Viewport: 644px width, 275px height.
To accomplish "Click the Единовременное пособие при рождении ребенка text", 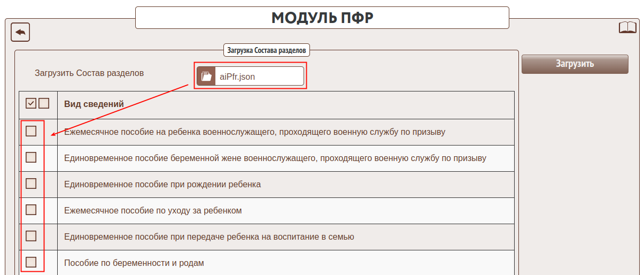I will coord(162,185).
